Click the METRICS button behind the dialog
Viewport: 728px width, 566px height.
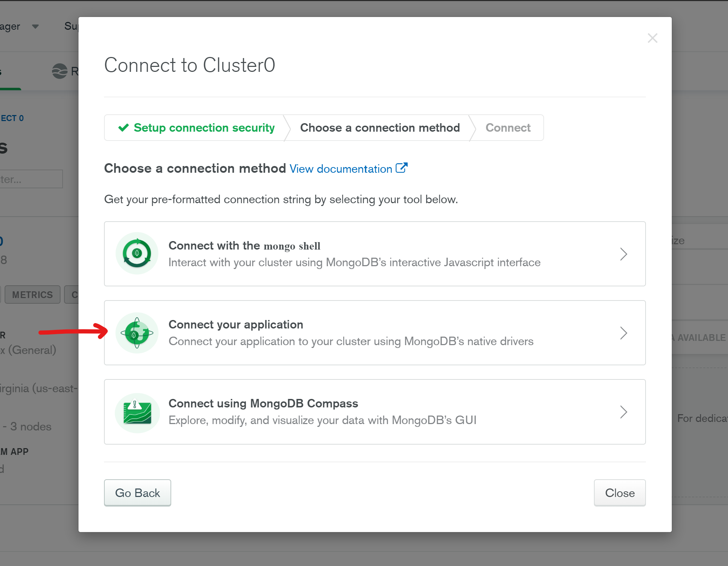32,295
